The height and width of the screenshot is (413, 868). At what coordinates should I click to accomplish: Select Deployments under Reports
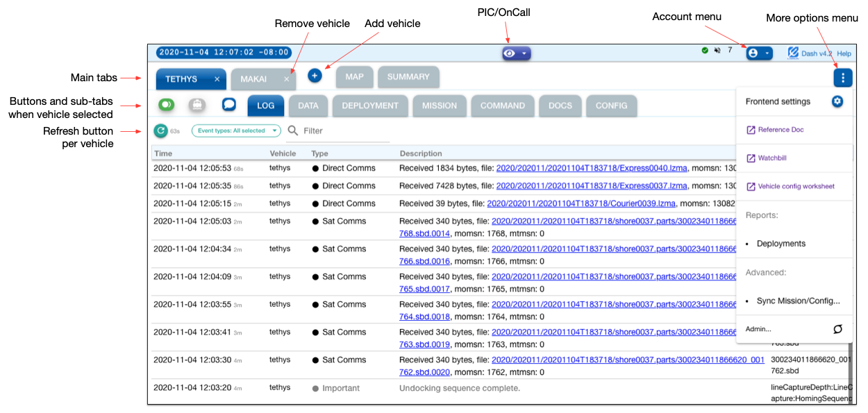click(x=781, y=244)
